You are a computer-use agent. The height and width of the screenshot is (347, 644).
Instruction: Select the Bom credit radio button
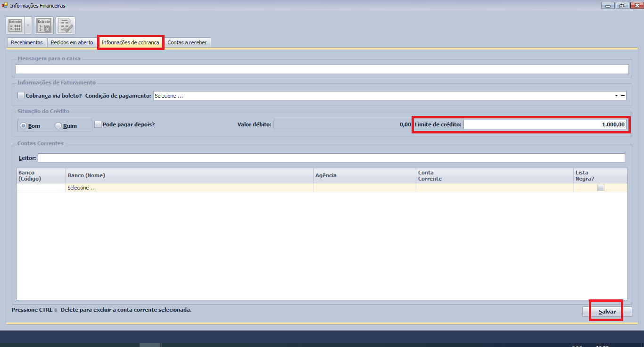point(24,126)
